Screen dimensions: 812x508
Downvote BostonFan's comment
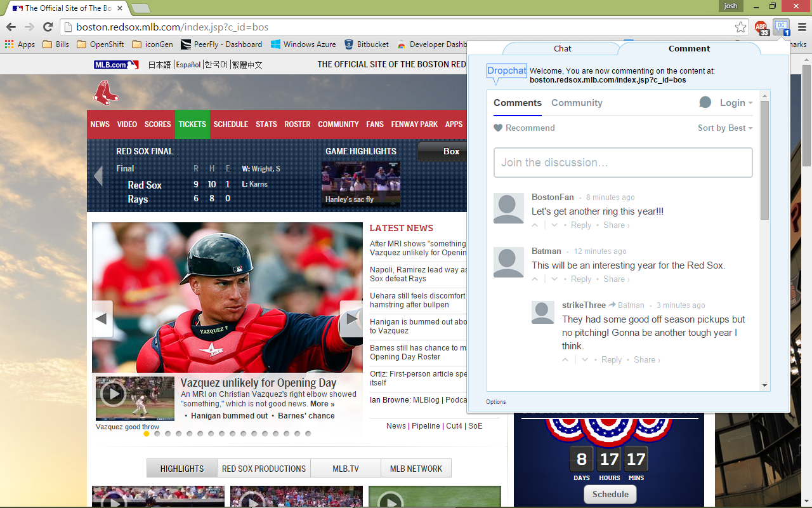coord(554,225)
